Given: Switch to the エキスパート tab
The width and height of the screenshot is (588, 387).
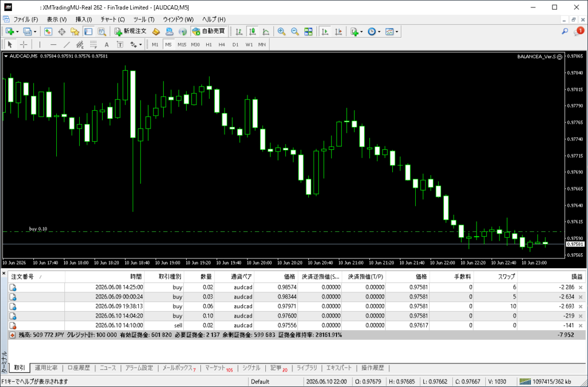Looking at the screenshot, I should coord(339,368).
